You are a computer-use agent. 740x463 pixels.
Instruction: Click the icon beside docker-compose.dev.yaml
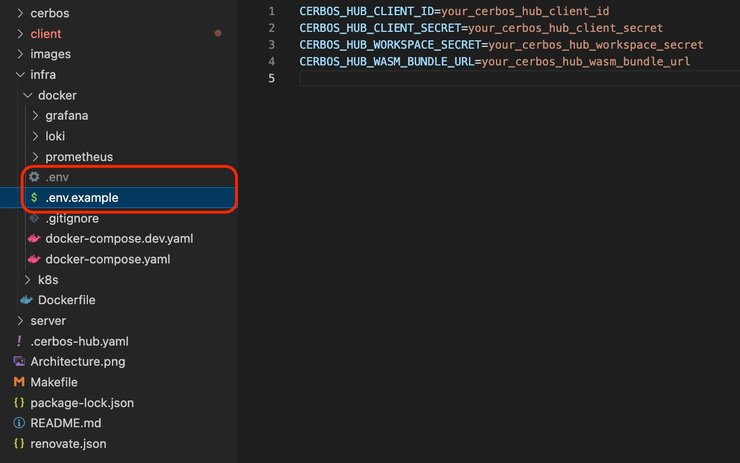tap(34, 239)
